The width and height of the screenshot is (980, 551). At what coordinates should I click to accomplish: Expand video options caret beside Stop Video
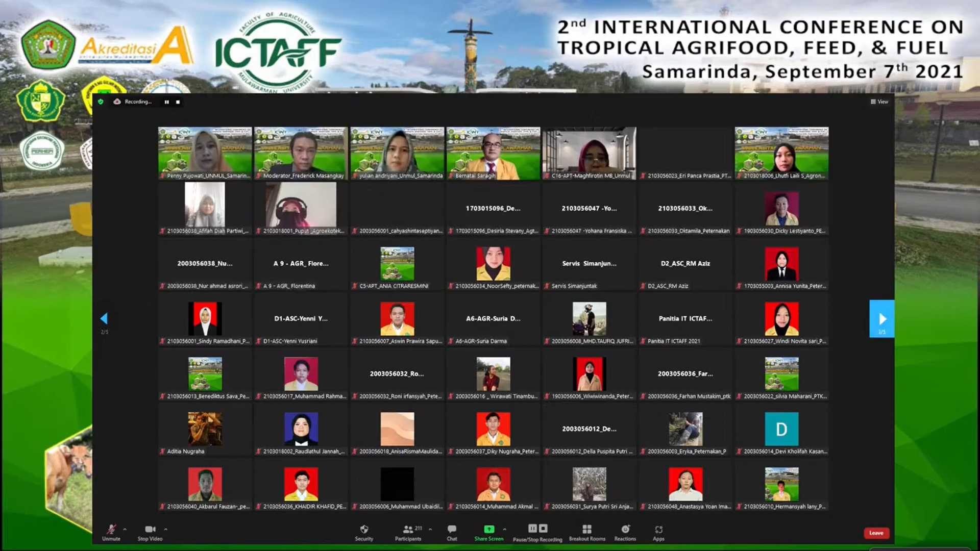(x=165, y=529)
